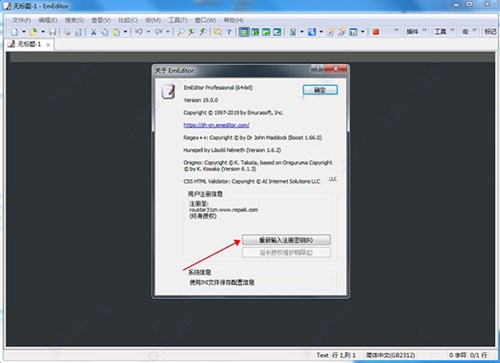
Task: Click the help question mark in dialog title
Action: (316, 69)
